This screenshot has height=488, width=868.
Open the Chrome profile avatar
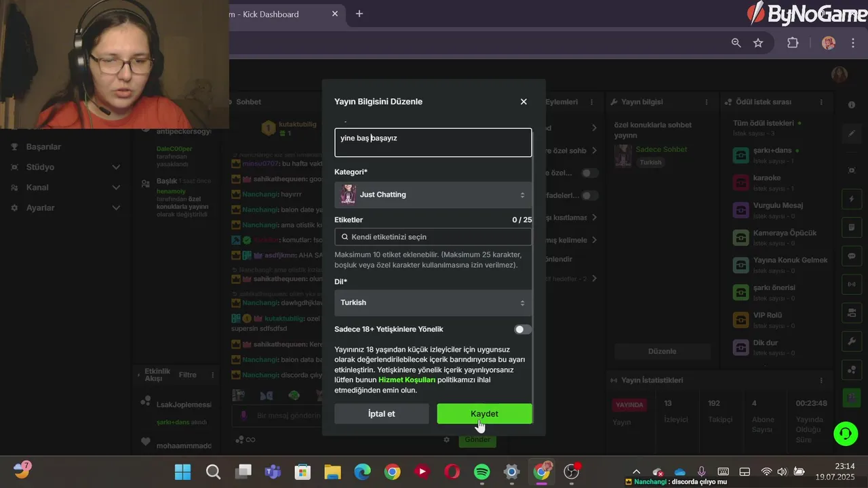pyautogui.click(x=828, y=43)
